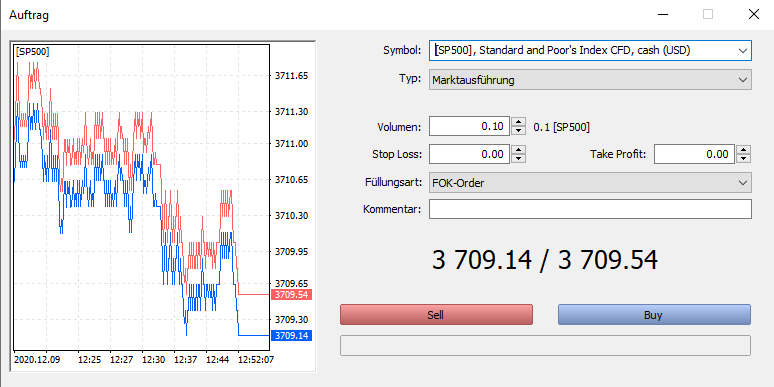774x387 pixels.
Task: Maximize the Auftrag window
Action: pyautogui.click(x=708, y=14)
